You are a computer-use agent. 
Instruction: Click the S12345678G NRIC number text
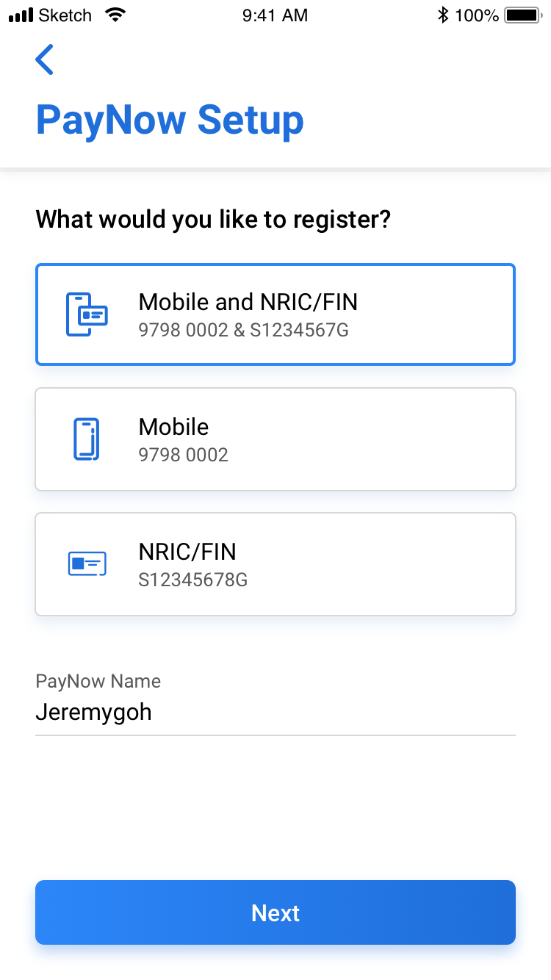pyautogui.click(x=193, y=580)
